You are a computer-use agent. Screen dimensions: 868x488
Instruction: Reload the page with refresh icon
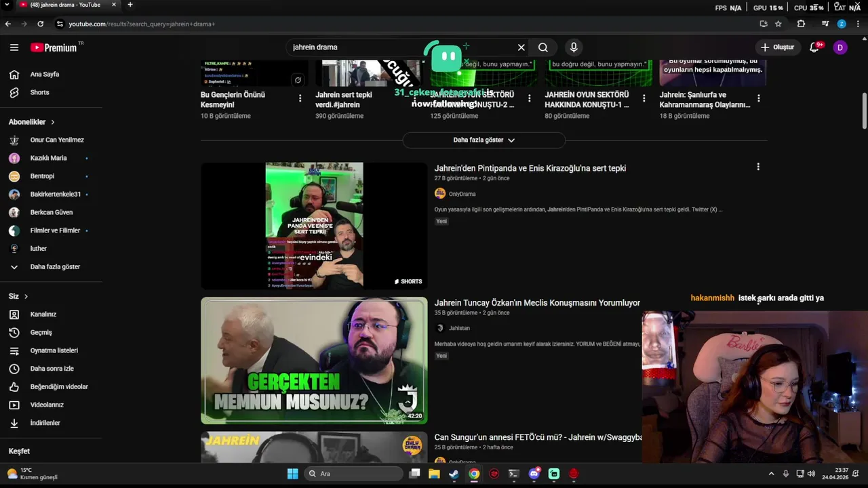(x=41, y=24)
